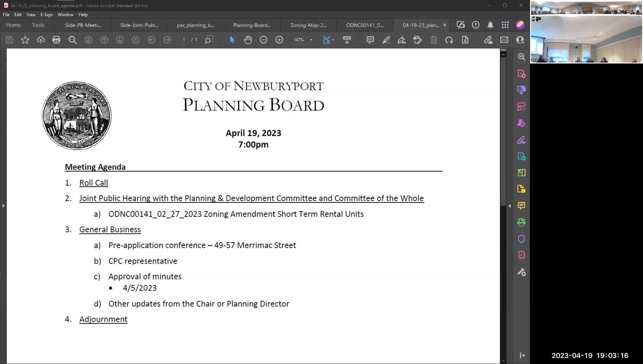Click the Save file icon
Viewport: 643px width, 364px height.
tap(9, 40)
